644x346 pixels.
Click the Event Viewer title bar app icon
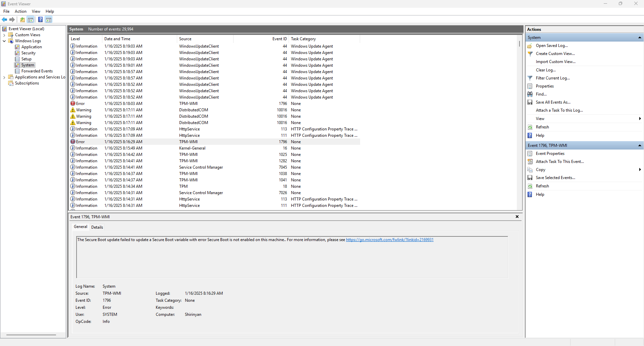pos(3,4)
